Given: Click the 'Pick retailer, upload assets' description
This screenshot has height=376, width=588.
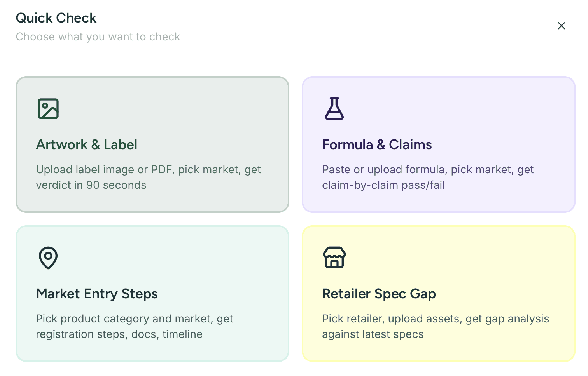Looking at the screenshot, I should [436, 319].
